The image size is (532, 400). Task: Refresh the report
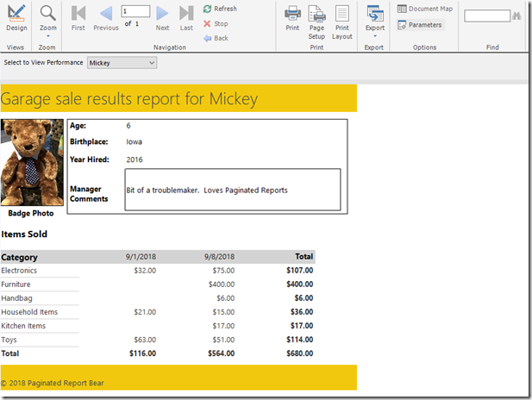pyautogui.click(x=220, y=9)
